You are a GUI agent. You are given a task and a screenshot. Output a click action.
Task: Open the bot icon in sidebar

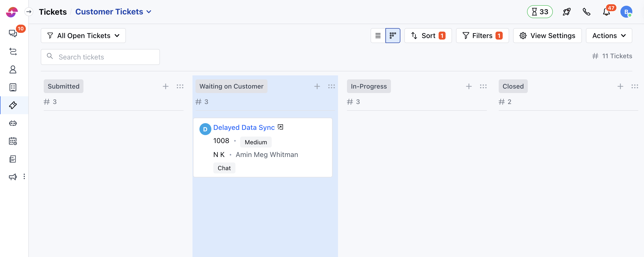(13, 123)
